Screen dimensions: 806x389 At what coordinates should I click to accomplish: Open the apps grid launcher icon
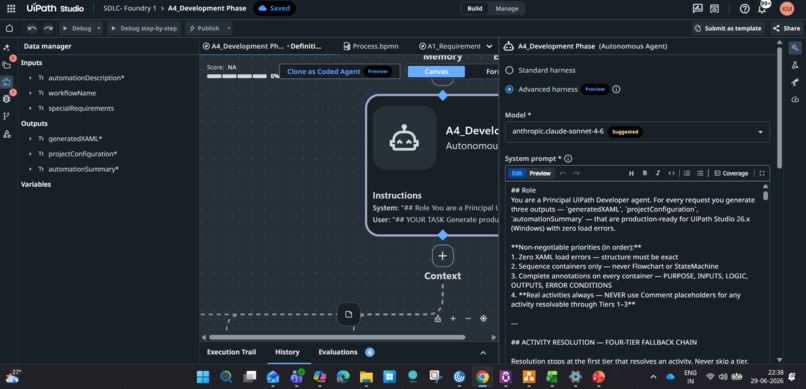tap(11, 8)
